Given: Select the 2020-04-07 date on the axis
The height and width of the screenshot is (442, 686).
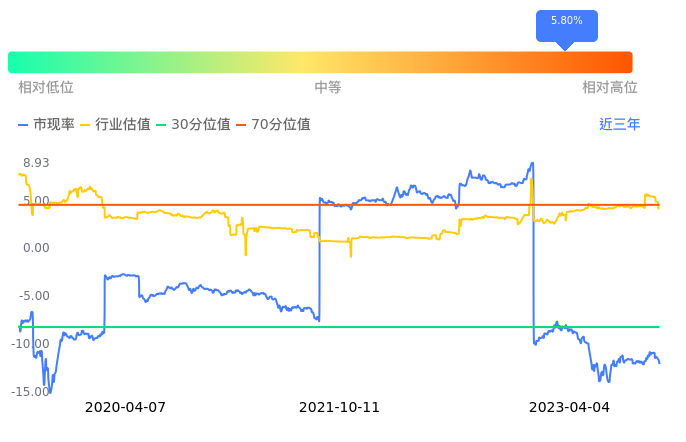Looking at the screenshot, I should point(125,408).
